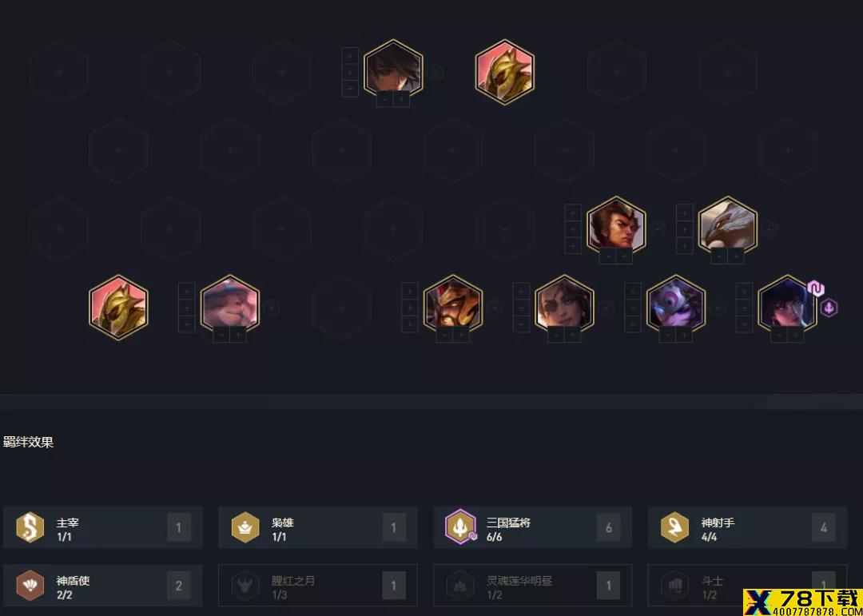Select the inactive 灵魂莲华明昼 trait card

(533, 585)
